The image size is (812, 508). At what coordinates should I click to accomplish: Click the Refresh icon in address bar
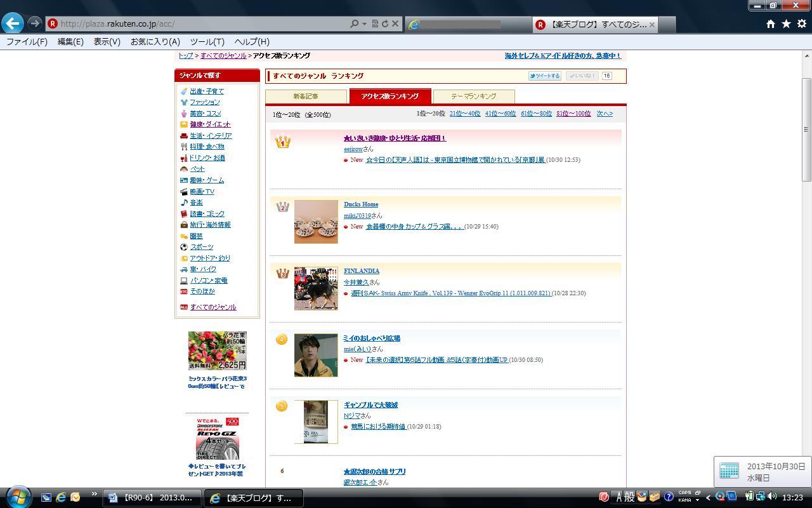coord(384,23)
